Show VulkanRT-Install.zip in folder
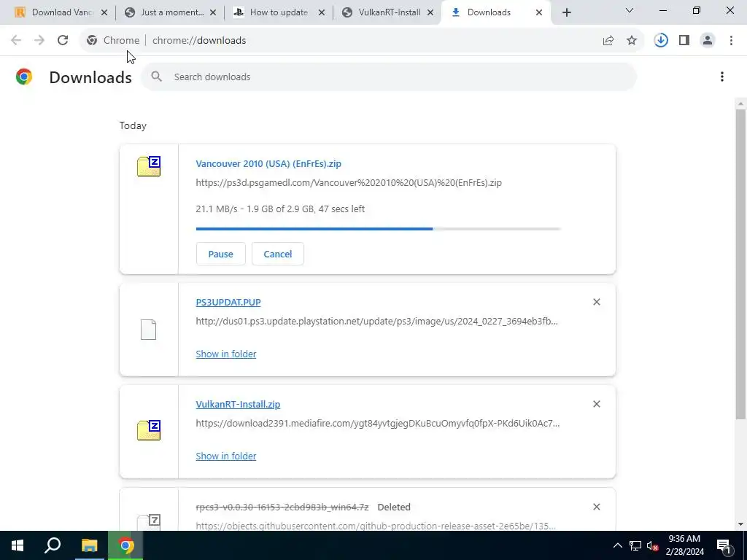Image resolution: width=747 pixels, height=560 pixels. click(x=226, y=456)
